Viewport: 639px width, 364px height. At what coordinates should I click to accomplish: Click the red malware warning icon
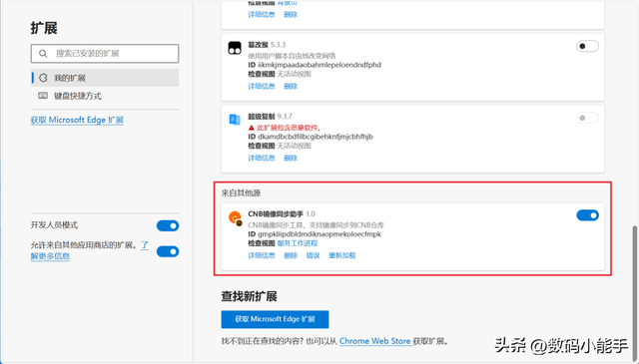252,128
